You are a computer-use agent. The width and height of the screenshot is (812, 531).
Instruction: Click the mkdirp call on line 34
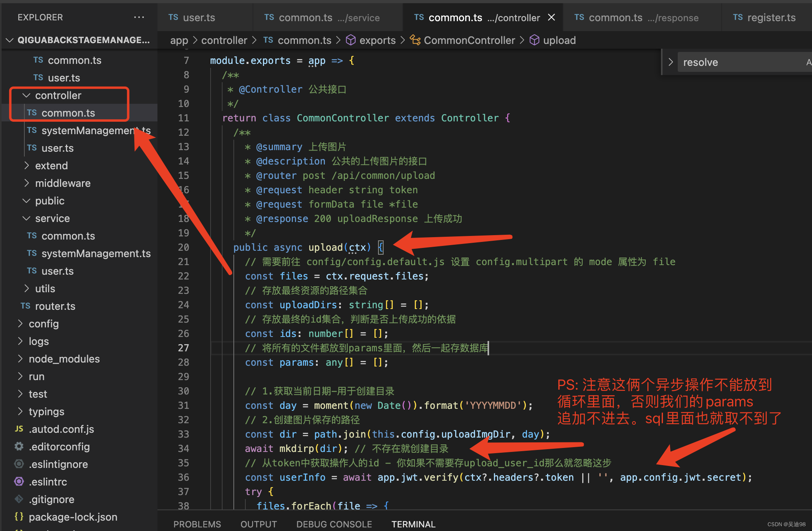[297, 449]
